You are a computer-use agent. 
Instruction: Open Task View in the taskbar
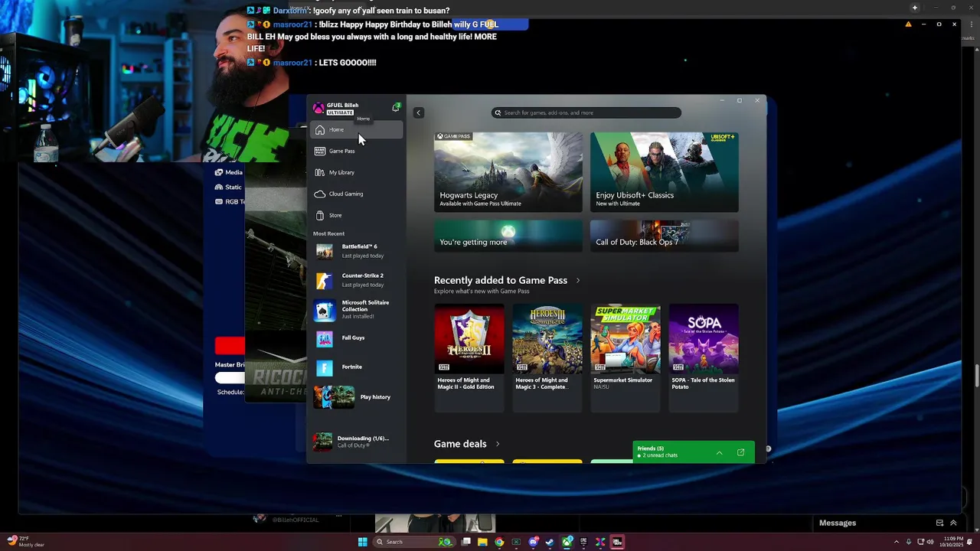(465, 542)
